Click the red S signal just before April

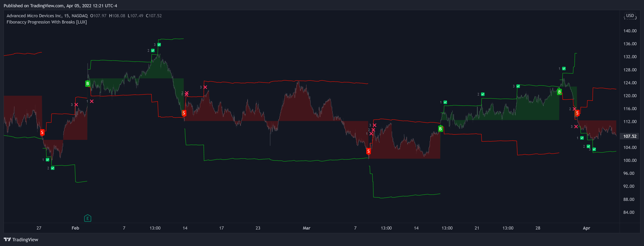point(577,113)
